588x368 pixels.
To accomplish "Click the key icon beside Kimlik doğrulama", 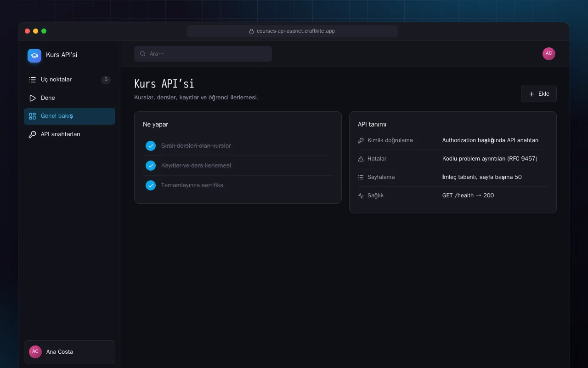I will 361,140.
